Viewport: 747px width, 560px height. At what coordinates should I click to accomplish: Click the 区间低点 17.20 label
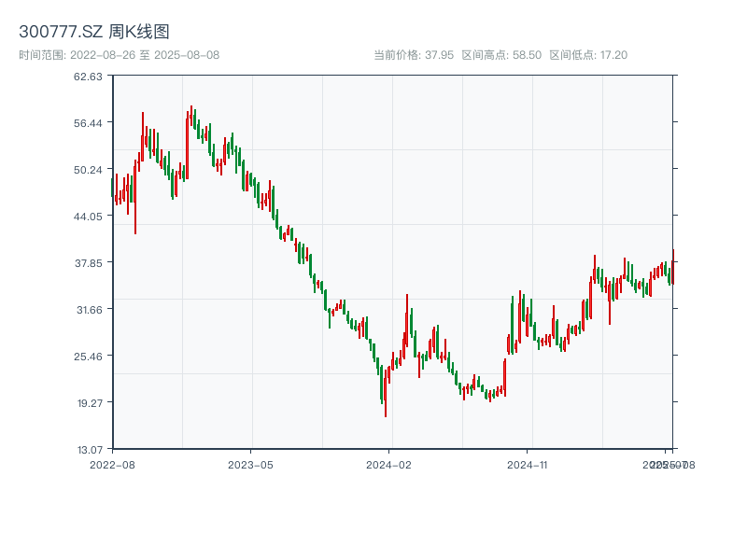click(x=588, y=55)
